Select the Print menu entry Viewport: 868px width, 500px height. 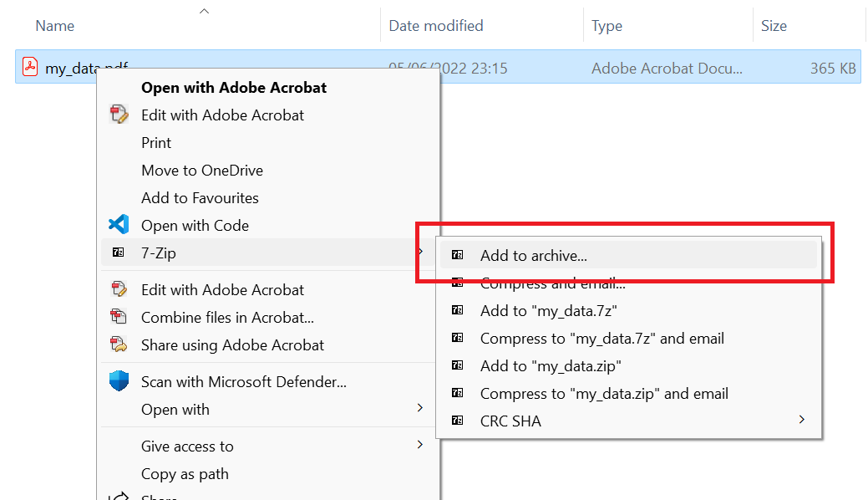(155, 142)
